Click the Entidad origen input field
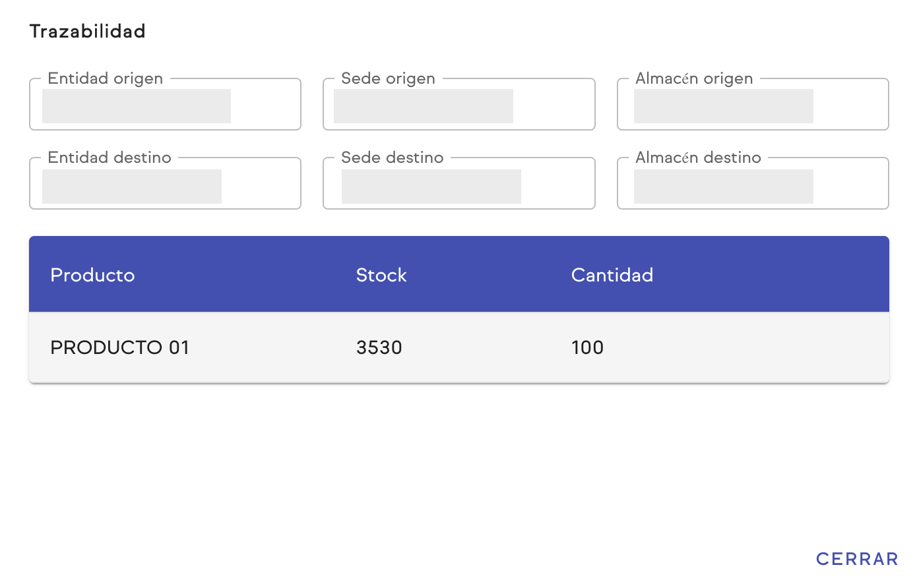 tap(165, 106)
